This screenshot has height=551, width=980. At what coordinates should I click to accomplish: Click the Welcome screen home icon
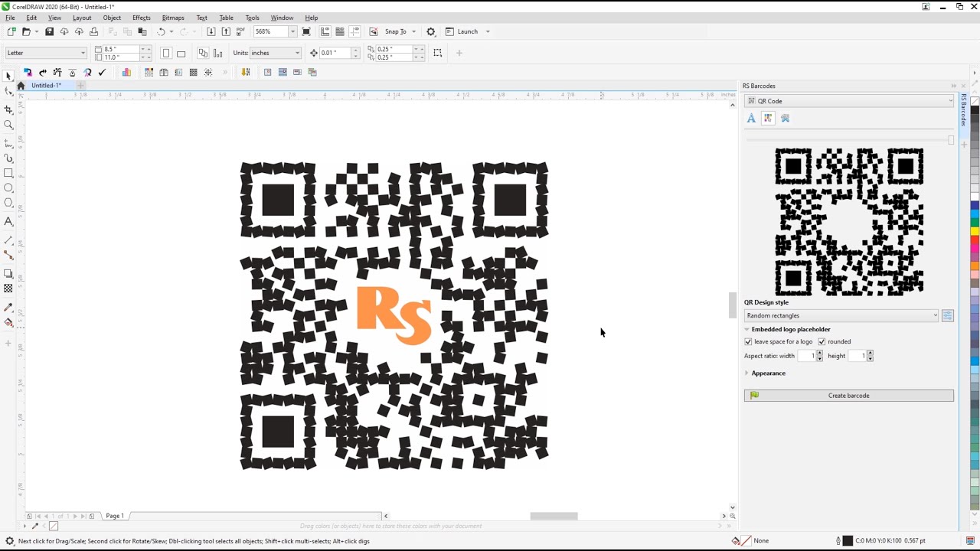[x=21, y=85]
